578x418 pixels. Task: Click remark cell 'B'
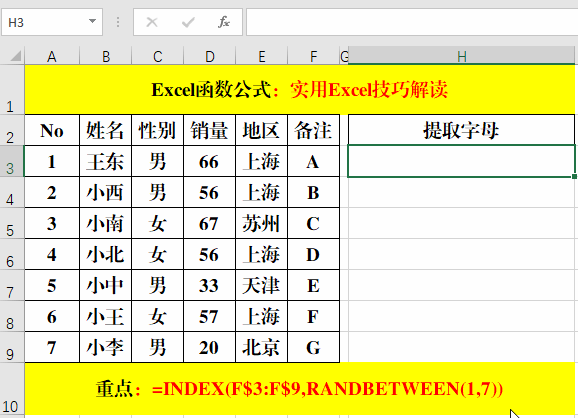(x=313, y=192)
